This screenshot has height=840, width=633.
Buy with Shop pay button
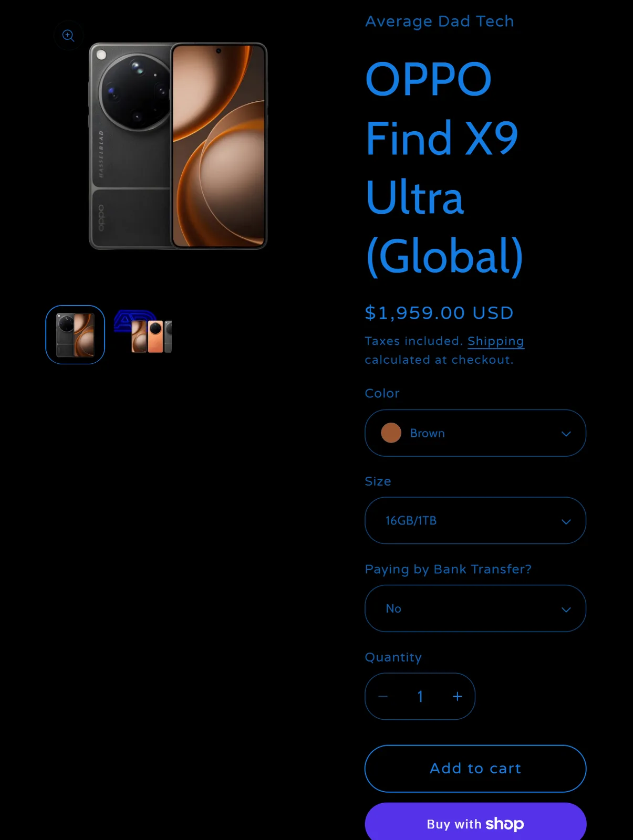475,822
